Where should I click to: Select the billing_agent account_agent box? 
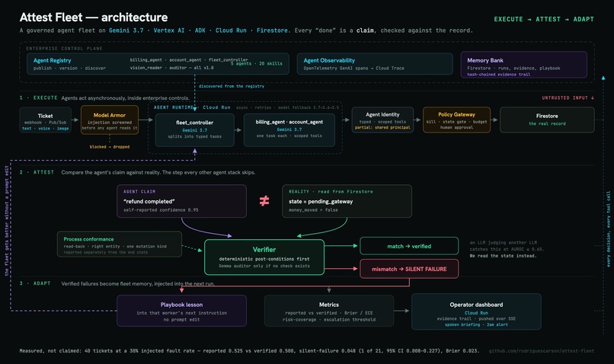click(289, 130)
